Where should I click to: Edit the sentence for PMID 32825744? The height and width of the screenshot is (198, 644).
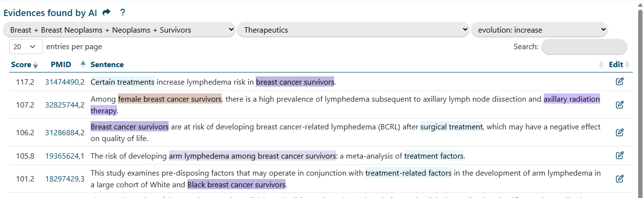(620, 105)
